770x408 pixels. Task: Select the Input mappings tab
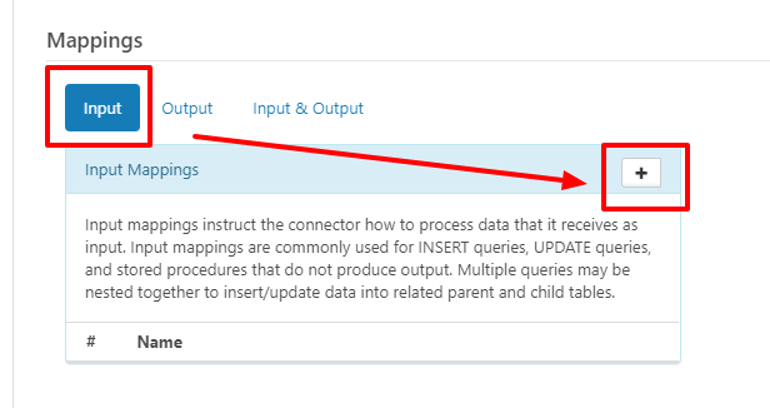click(x=102, y=108)
